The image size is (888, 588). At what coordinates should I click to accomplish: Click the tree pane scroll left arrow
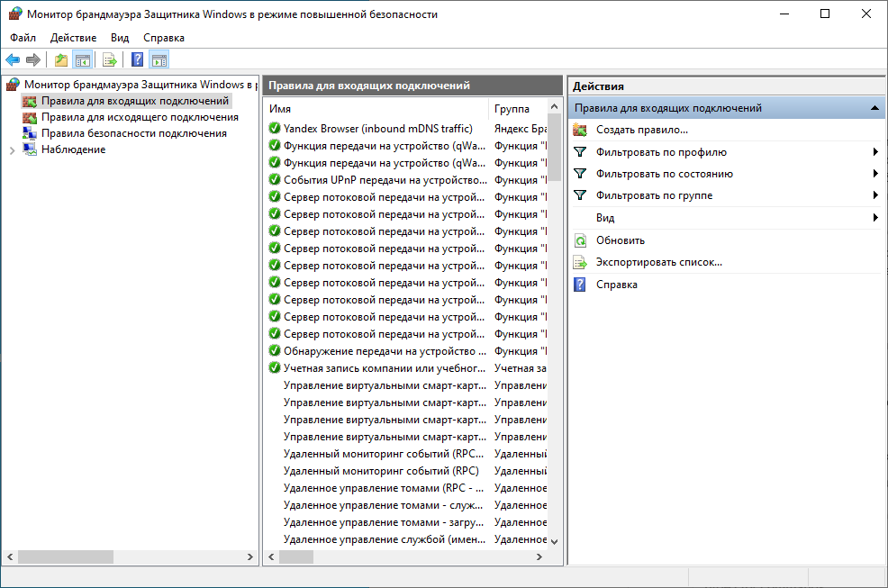(x=10, y=556)
